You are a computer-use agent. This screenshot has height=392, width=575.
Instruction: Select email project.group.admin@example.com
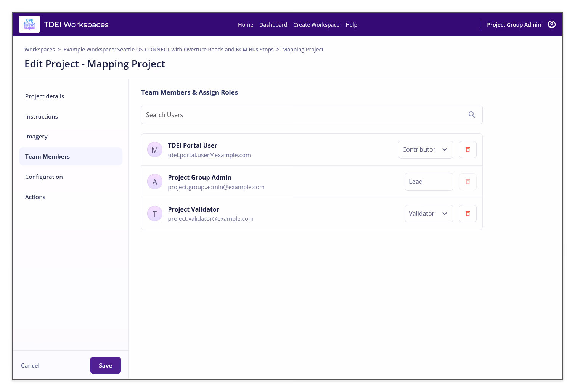point(216,187)
